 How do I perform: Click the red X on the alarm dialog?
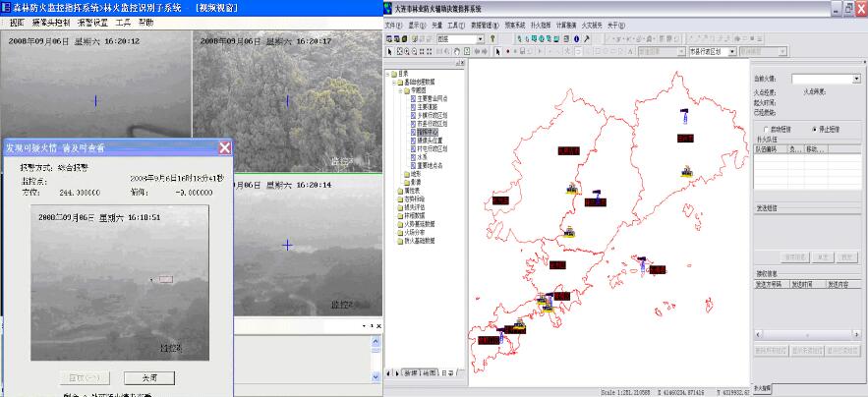pos(224,147)
